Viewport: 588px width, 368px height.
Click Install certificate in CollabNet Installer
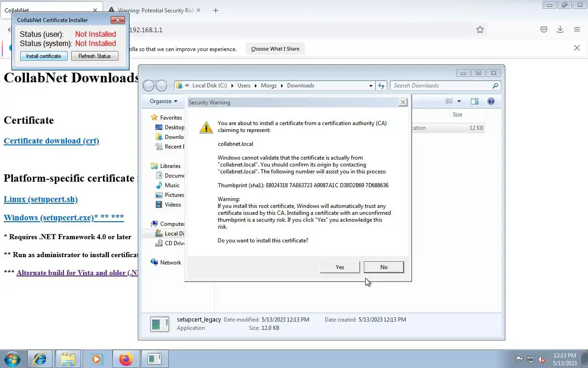44,56
